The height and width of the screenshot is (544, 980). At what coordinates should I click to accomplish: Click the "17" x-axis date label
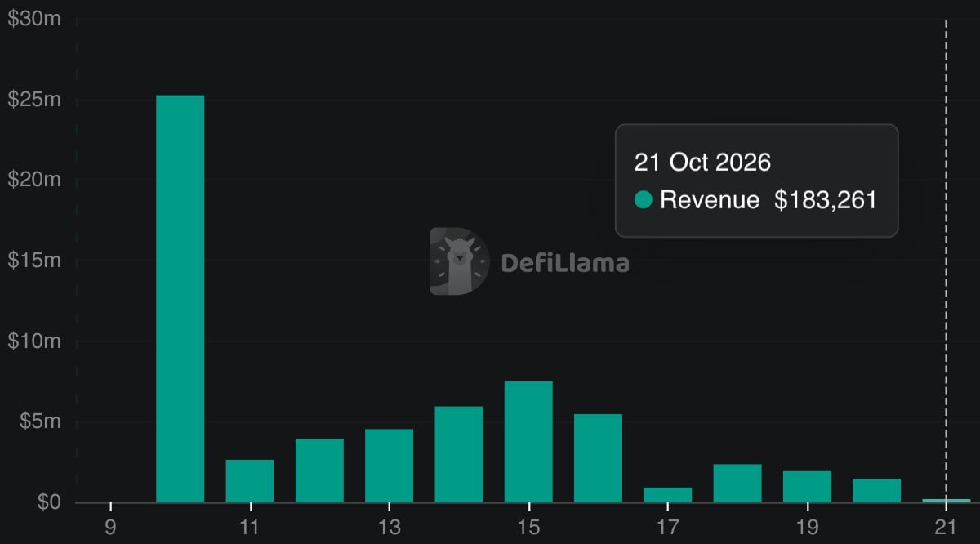(668, 527)
